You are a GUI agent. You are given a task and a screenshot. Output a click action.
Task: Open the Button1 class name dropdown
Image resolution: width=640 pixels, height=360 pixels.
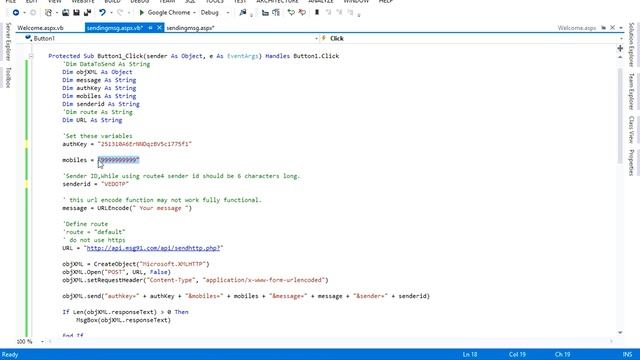coord(316,38)
